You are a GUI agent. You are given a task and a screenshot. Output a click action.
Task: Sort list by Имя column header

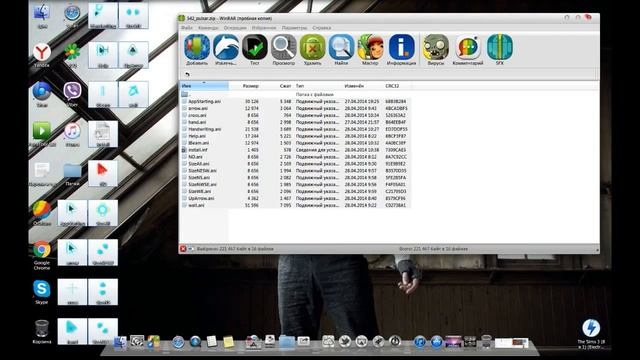(204, 86)
